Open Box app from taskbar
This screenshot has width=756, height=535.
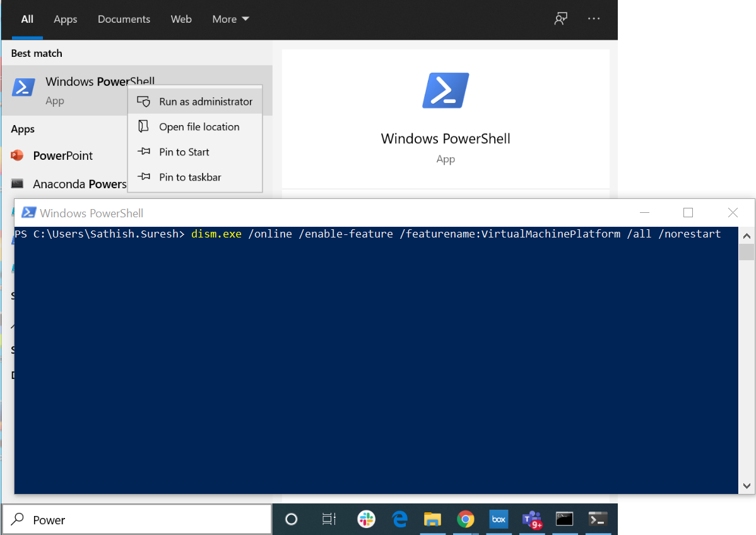click(499, 519)
